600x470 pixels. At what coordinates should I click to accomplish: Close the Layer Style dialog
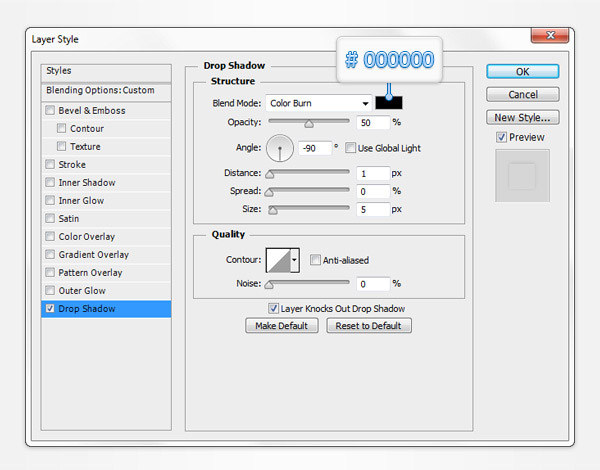point(549,38)
